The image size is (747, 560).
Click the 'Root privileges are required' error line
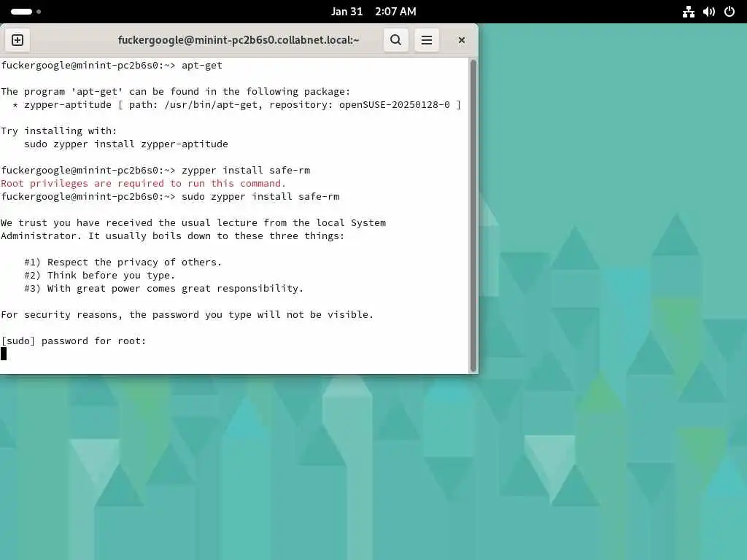[x=144, y=183]
